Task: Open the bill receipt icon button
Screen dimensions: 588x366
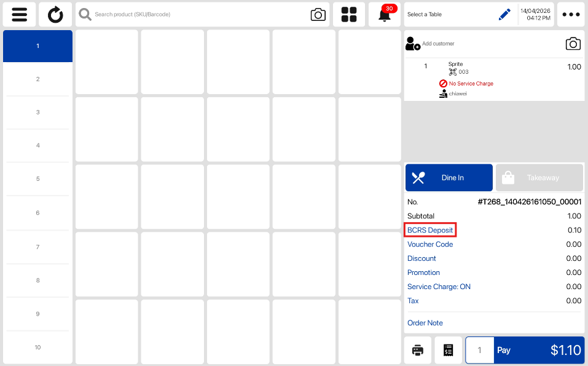Action: coord(449,350)
